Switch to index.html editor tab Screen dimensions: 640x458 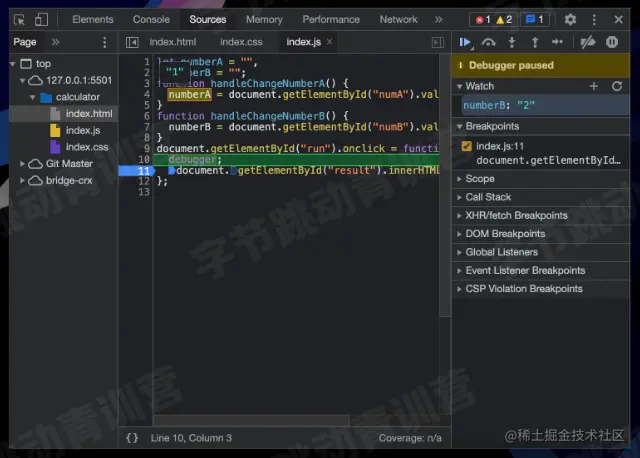coord(173,42)
